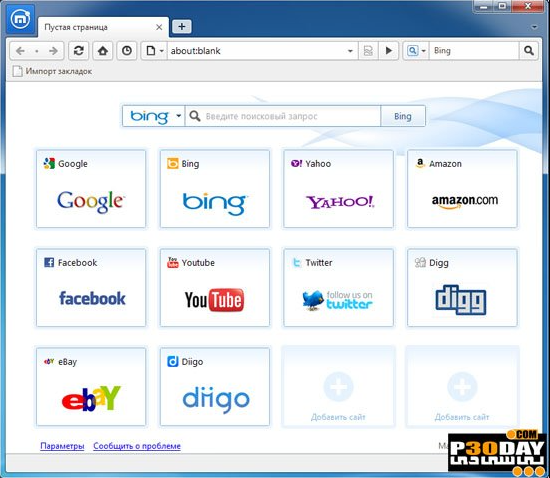Viewport: 550px width, 478px height.
Task: Open the tab list dropdown arrow at right
Action: tap(534, 27)
